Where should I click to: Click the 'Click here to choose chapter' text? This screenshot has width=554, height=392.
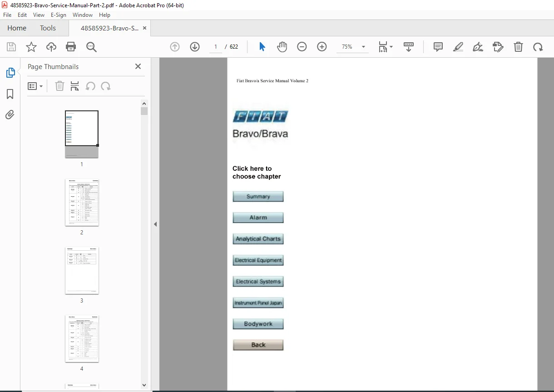[257, 173]
